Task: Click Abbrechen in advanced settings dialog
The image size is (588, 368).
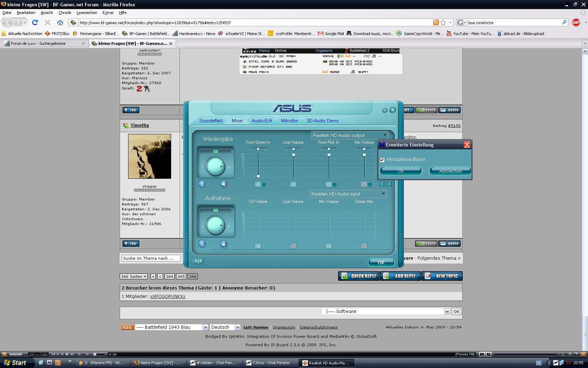Action: pos(450,171)
